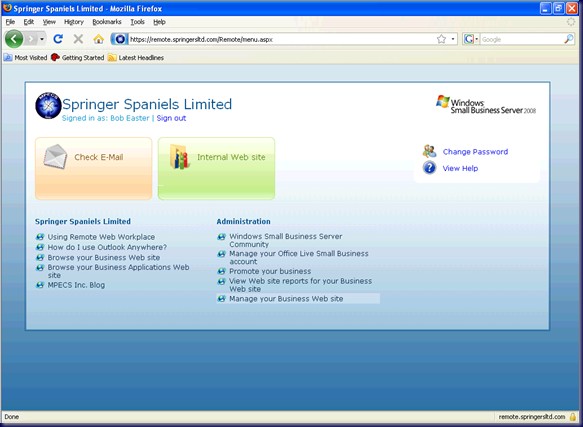Open the recent pages history dropdown arrow

[x=42, y=39]
